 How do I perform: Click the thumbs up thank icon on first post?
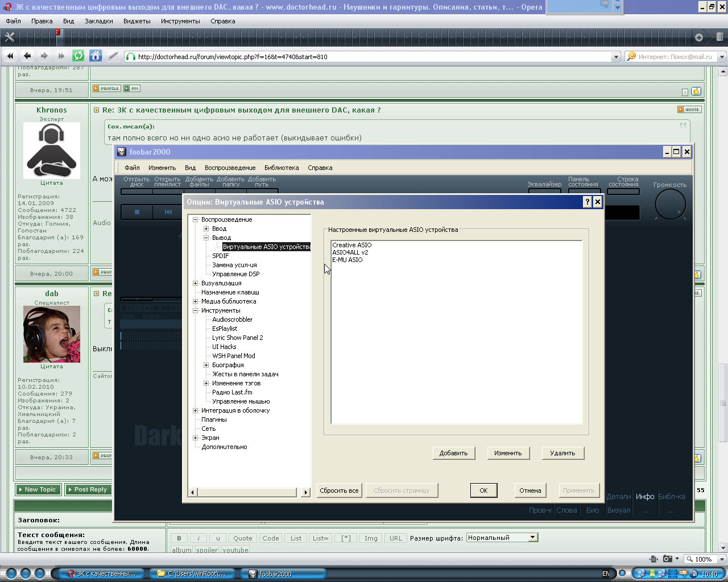[696, 92]
